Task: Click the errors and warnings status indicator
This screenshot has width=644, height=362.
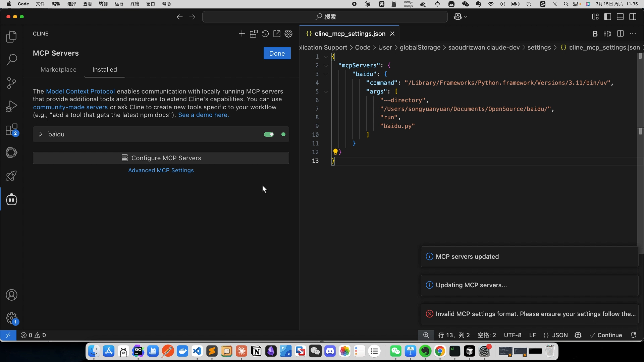Action: 33,335
